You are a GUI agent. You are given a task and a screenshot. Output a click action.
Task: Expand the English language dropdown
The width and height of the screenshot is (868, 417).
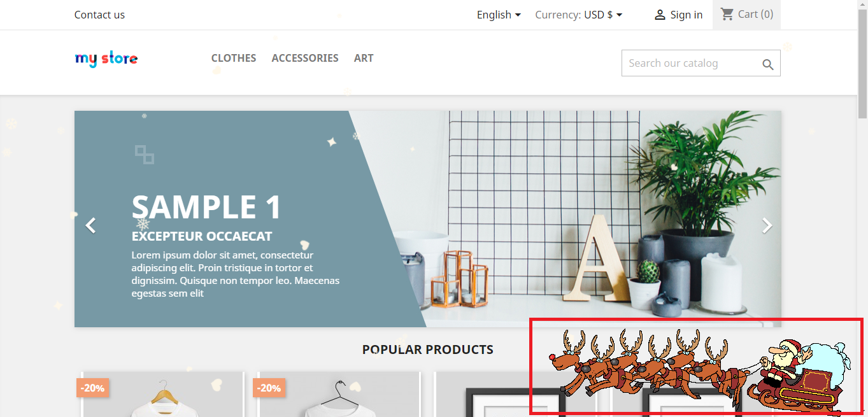tap(499, 15)
